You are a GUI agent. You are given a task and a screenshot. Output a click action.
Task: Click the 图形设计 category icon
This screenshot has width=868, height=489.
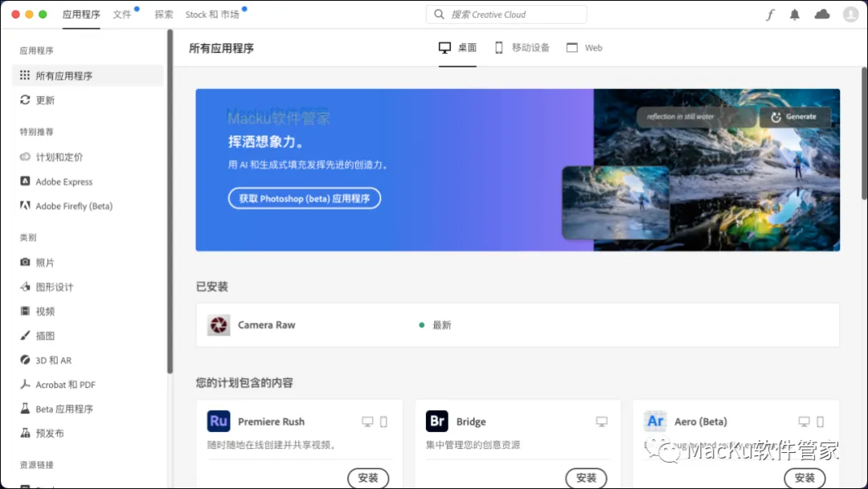pyautogui.click(x=25, y=287)
